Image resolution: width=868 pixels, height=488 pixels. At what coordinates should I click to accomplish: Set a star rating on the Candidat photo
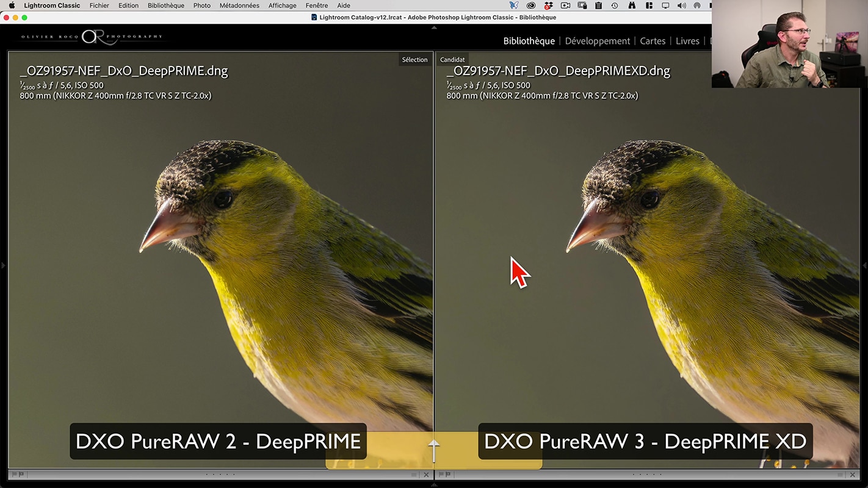[x=648, y=474]
